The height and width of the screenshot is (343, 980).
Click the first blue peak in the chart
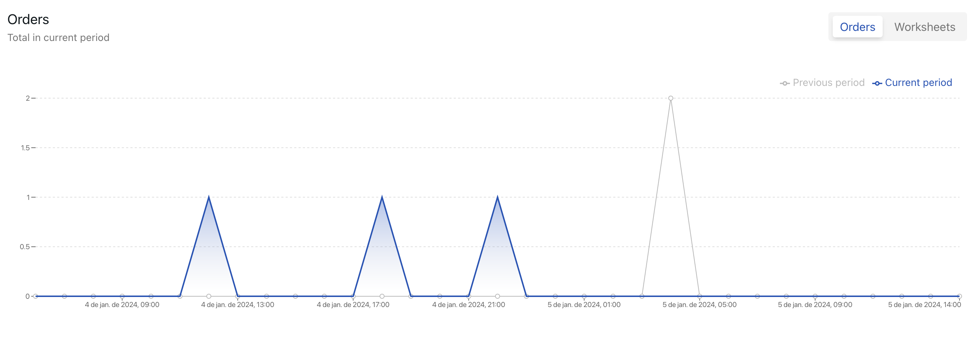(209, 197)
